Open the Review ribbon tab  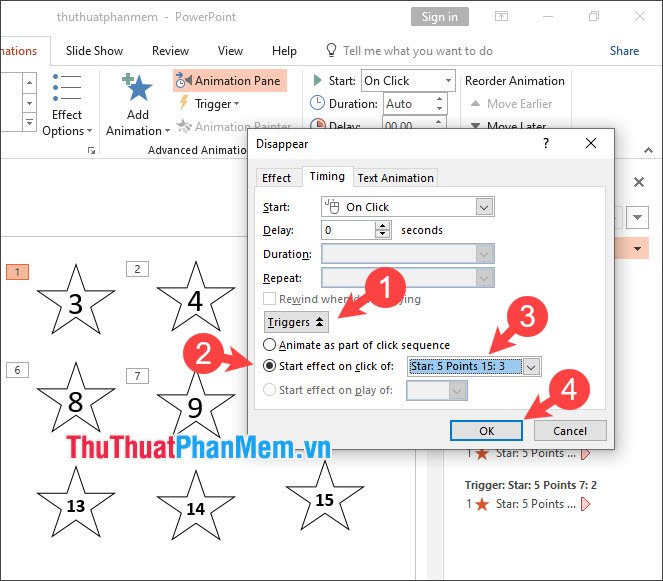(x=170, y=51)
